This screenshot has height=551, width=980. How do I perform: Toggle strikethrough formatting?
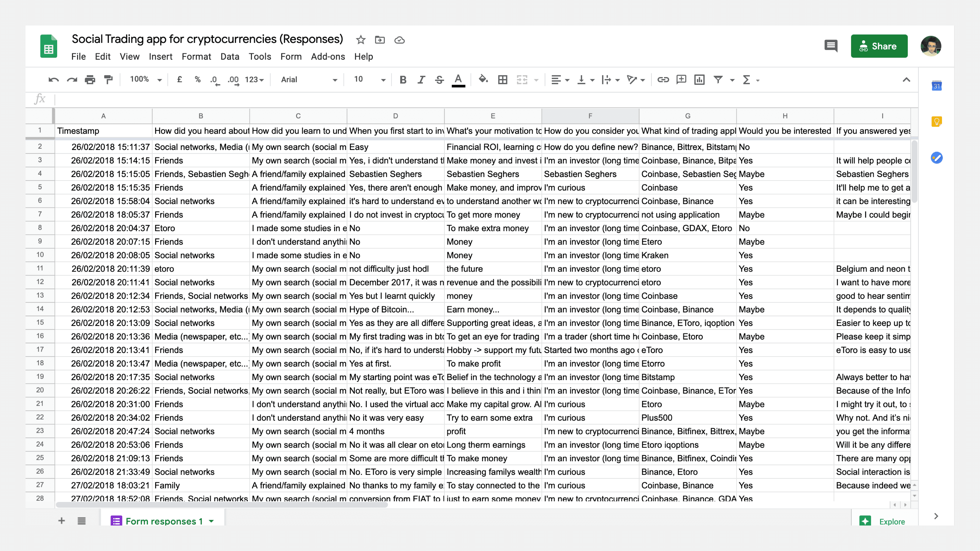coord(439,80)
